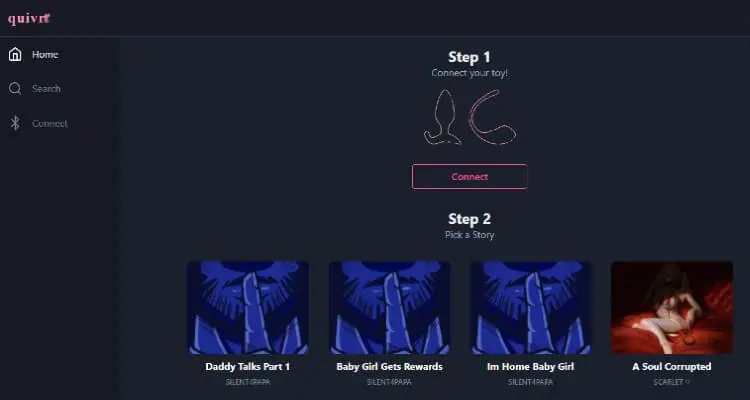Open the Home menu item

(45, 55)
